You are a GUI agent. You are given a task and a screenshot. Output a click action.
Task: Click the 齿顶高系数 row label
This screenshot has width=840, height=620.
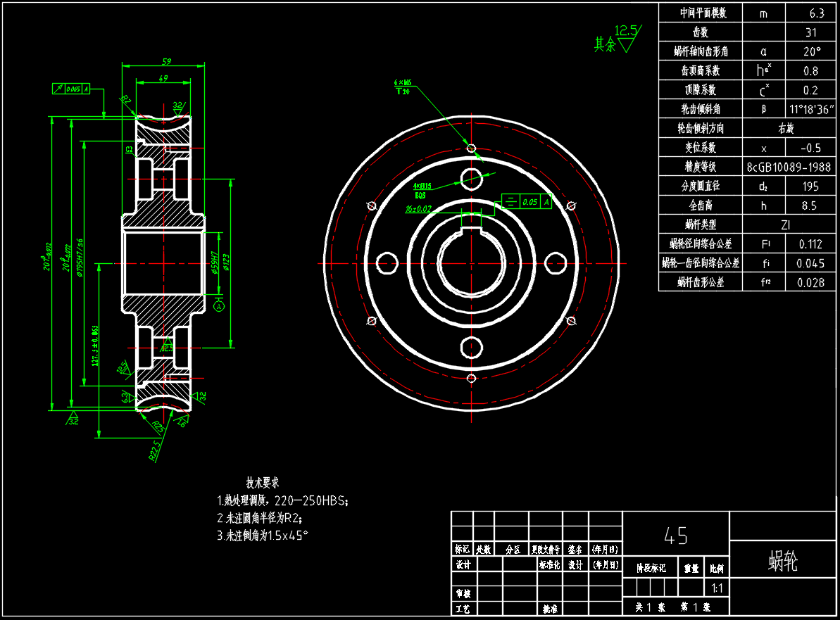click(x=701, y=70)
